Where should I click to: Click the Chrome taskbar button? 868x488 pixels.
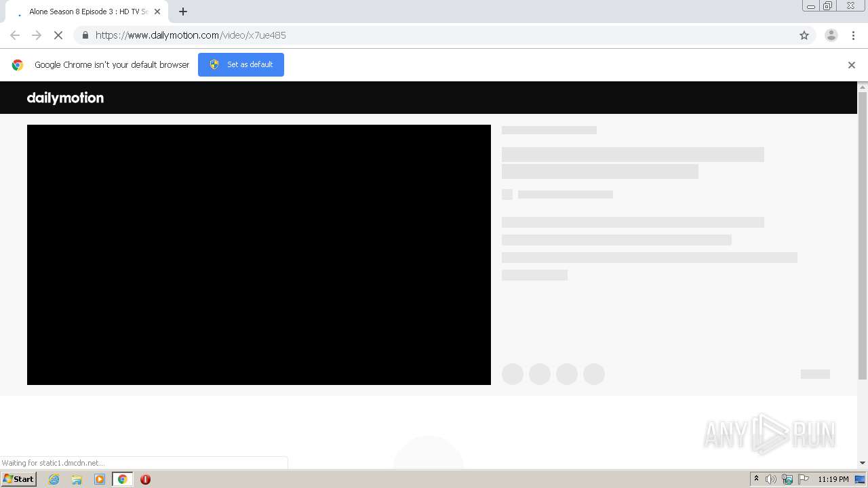(122, 479)
